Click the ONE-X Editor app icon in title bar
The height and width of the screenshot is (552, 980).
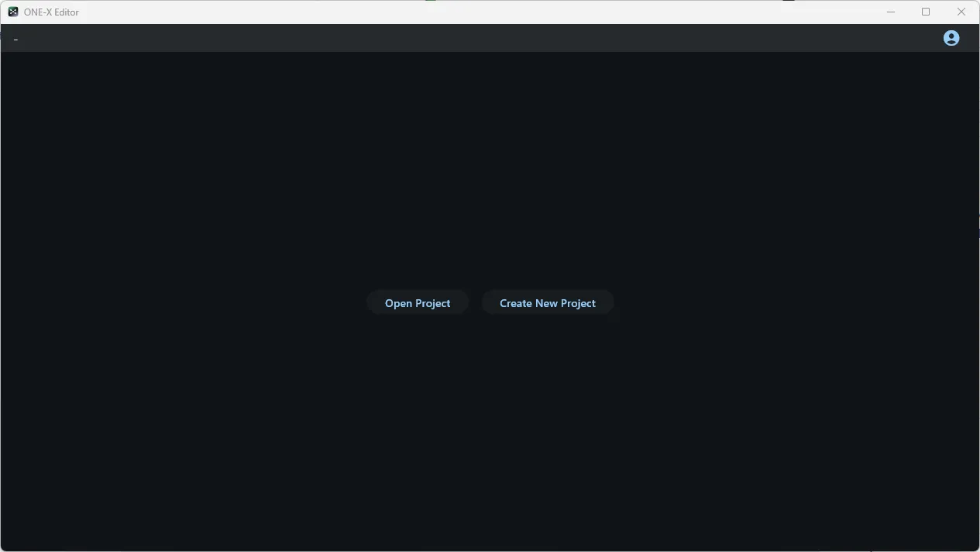pyautogui.click(x=13, y=12)
